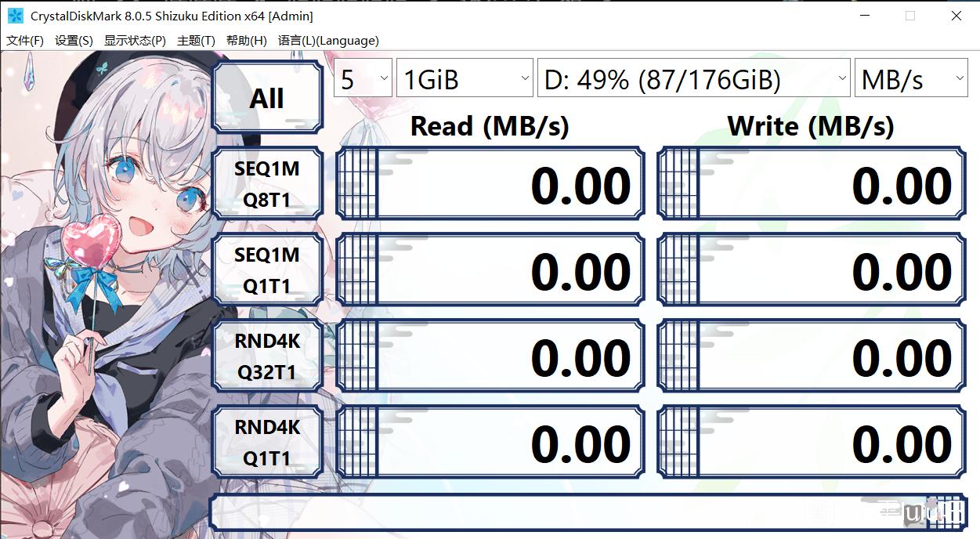
Task: Minimize the CrystalDiskMark window
Action: pos(864,16)
